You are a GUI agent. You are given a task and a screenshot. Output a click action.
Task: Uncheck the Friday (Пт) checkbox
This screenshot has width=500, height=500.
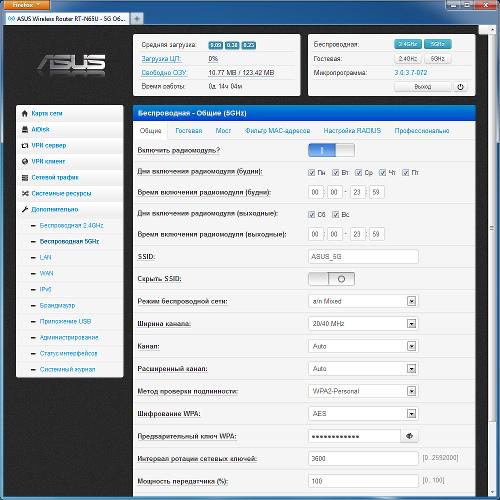(x=405, y=172)
